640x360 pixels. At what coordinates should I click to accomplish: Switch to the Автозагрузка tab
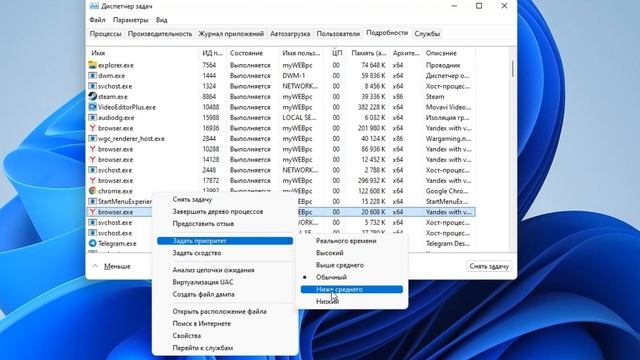(290, 34)
